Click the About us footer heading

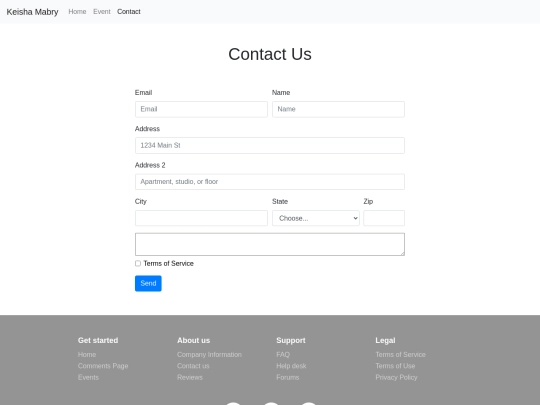(194, 341)
